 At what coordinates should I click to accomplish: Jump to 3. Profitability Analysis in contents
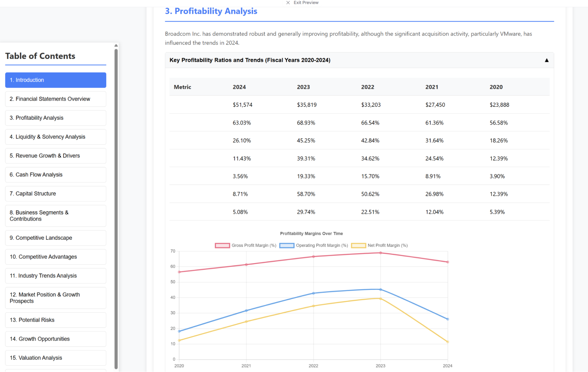56,118
